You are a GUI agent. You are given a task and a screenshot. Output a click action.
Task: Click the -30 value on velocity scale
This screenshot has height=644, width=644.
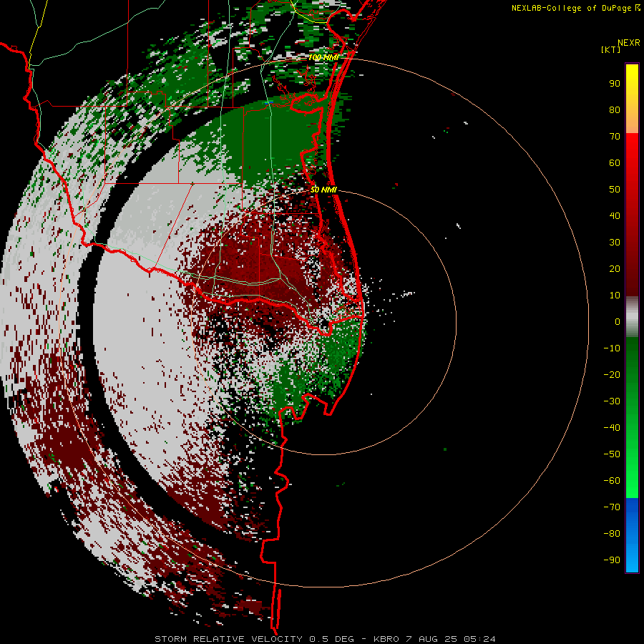pyautogui.click(x=612, y=401)
